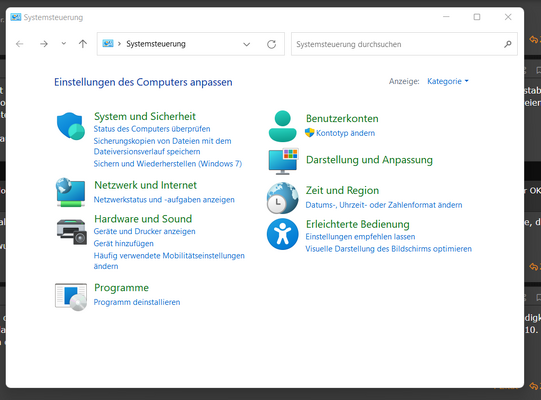Expand the address bar history chevron
The height and width of the screenshot is (400, 541).
pos(246,44)
